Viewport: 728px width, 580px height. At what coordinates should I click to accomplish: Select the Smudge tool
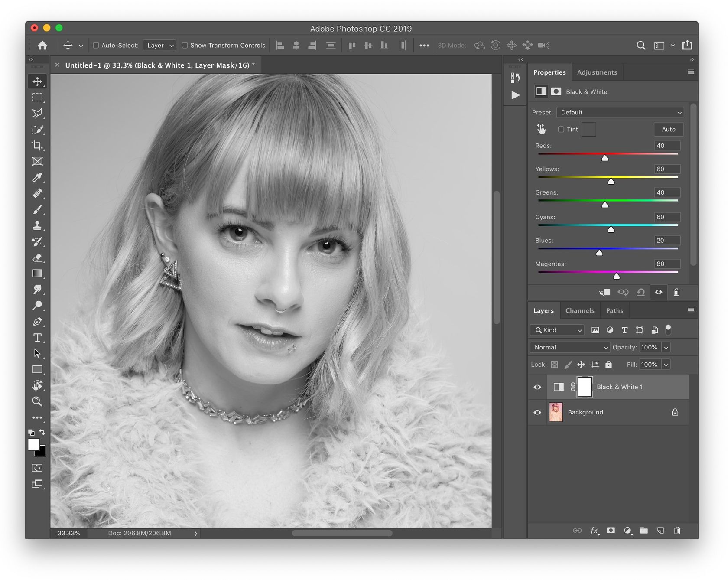(37, 289)
